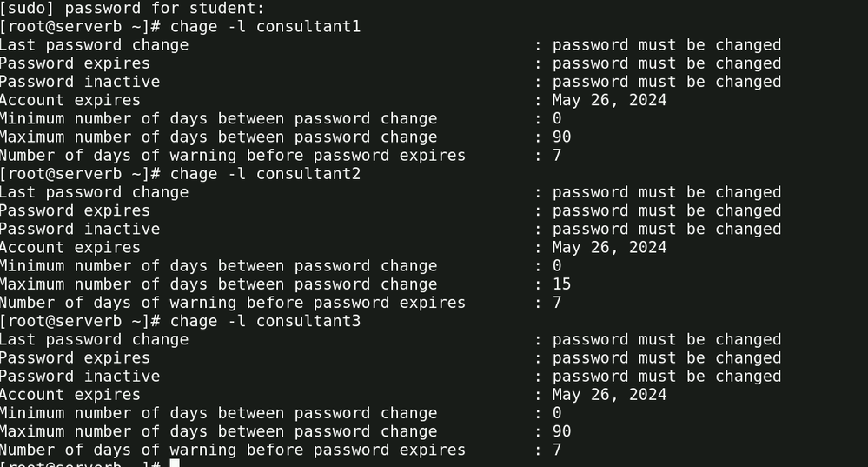Viewport: 868px width, 467px height.
Task: Click consultant2's maximum days value of 15
Action: click(561, 284)
